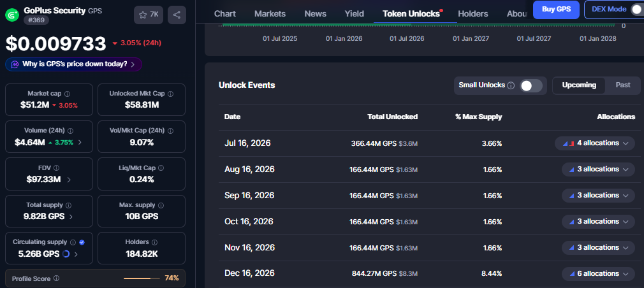Viewport: 644px width, 288px height.
Task: Open the Markets tab
Action: [x=270, y=13]
